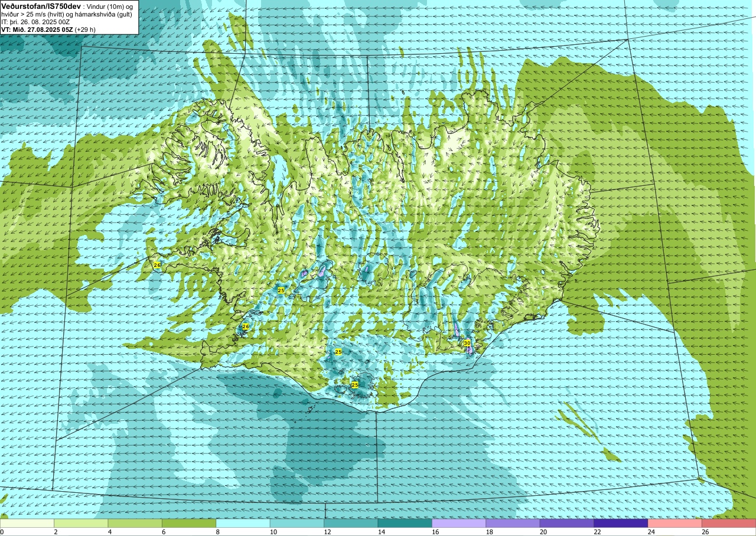Viewport: 756px width, 536px height.
Task: Click the 22–24 m/s dark indigo legend swatch
Action: [x=621, y=523]
